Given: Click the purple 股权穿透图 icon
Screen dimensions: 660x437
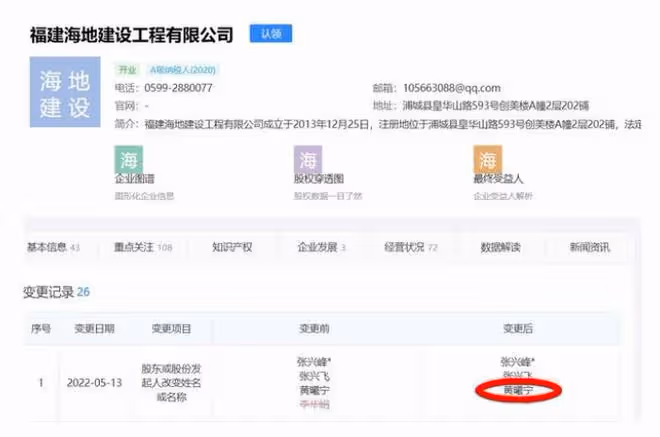Looking at the screenshot, I should (x=308, y=160).
